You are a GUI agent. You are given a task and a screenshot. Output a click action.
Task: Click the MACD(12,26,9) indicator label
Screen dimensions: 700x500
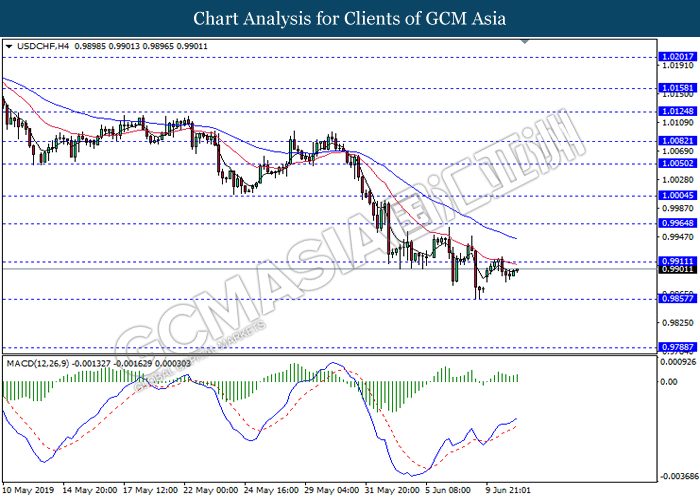[38, 364]
